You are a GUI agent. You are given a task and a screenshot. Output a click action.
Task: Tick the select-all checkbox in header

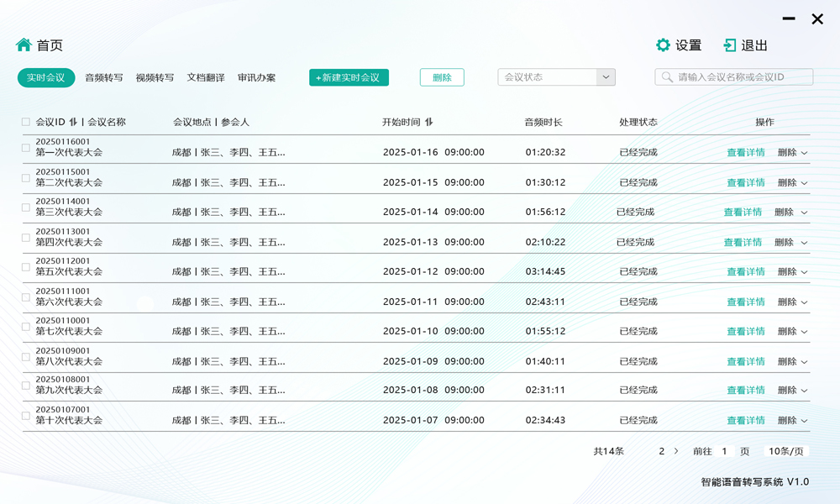26,122
